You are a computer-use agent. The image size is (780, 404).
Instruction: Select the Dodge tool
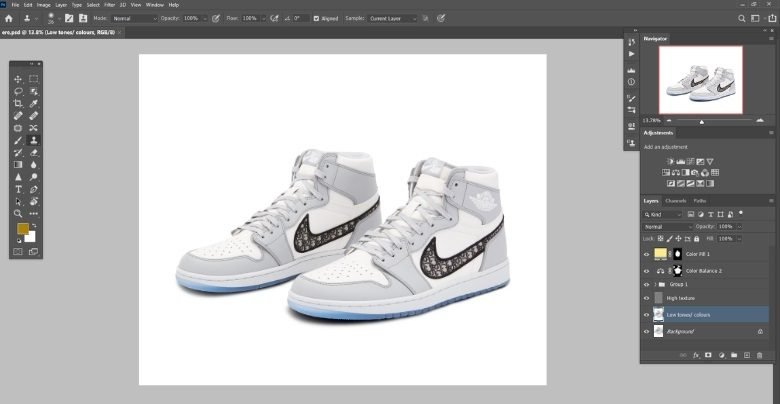coord(33,177)
